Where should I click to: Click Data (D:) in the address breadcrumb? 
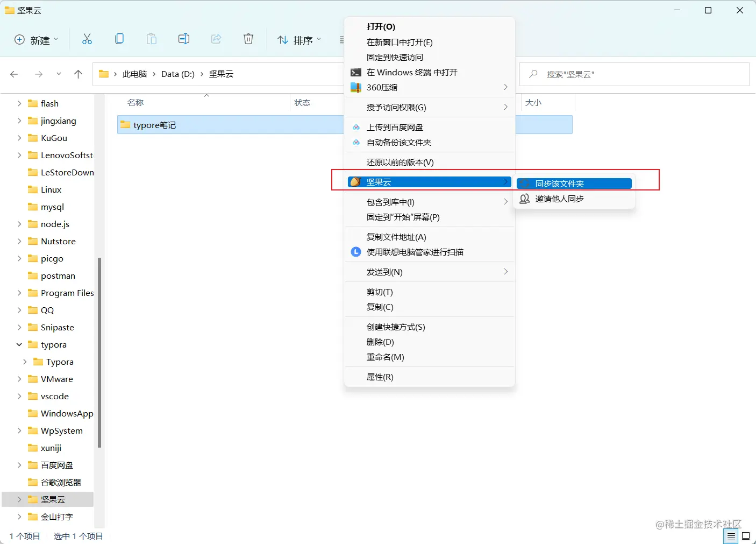point(178,74)
